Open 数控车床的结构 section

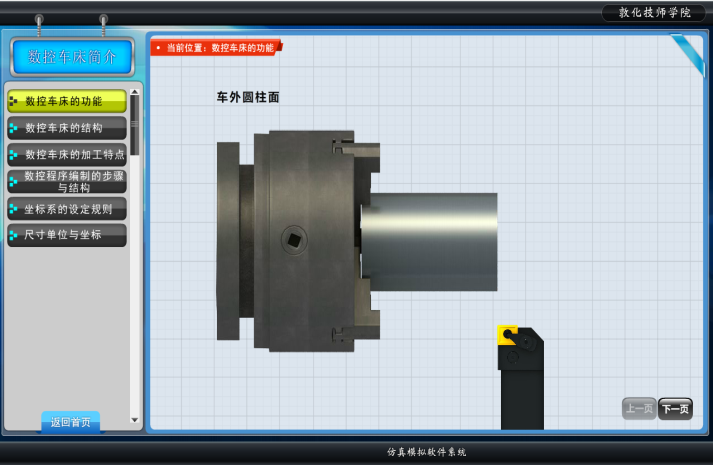67,128
